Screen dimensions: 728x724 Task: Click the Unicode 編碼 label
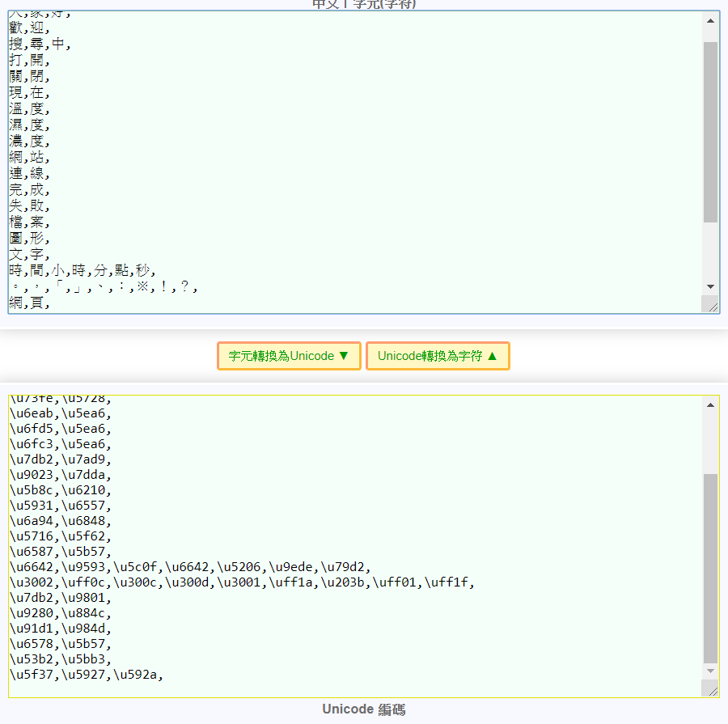pos(364,709)
